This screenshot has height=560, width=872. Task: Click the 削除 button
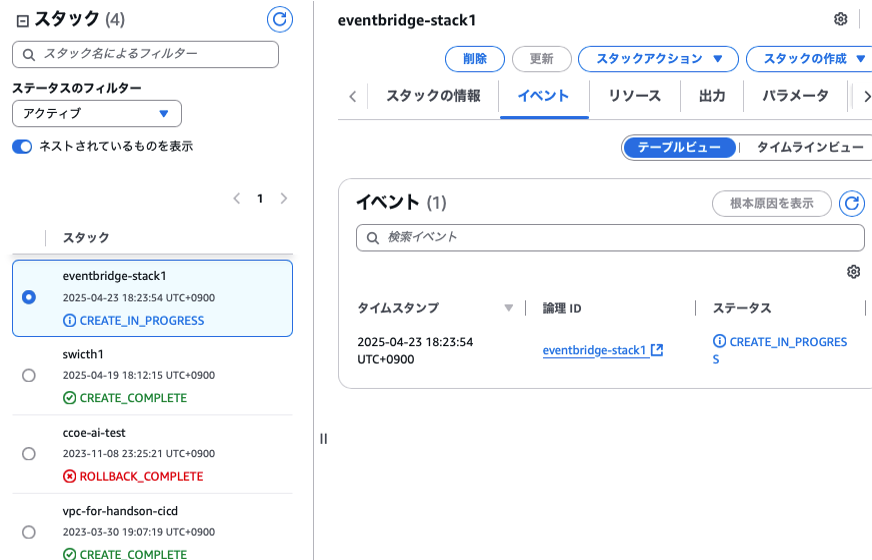pos(475,59)
